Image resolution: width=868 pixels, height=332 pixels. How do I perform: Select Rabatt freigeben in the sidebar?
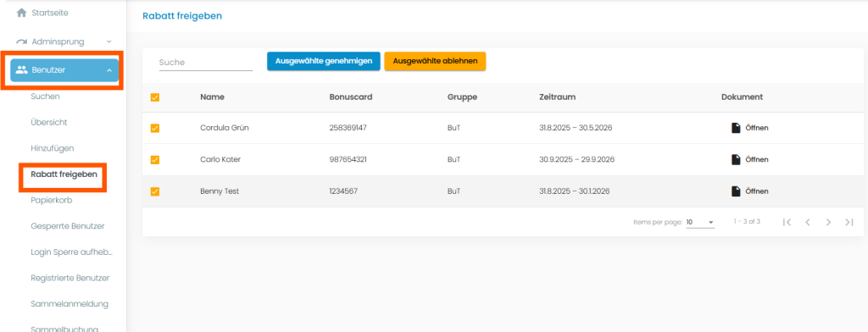point(64,174)
